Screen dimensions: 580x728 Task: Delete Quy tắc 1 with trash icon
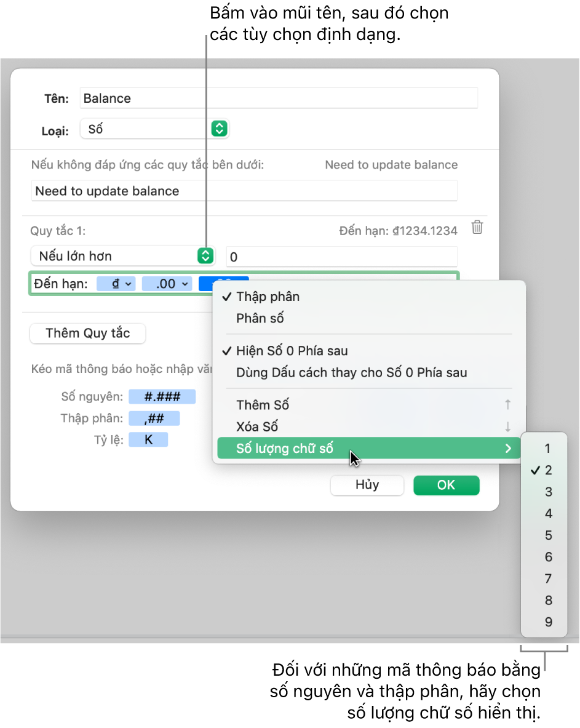coord(477,228)
